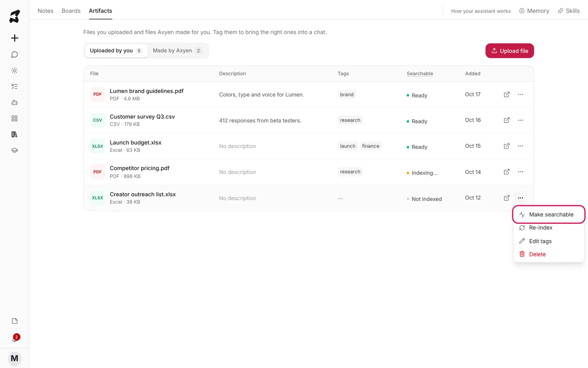
Task: Open the document page icon near the sidebar bottom
Action: (x=14, y=321)
